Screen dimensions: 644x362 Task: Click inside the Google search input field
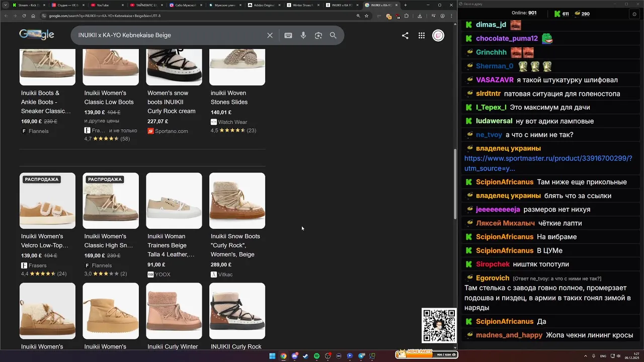[169, 35]
